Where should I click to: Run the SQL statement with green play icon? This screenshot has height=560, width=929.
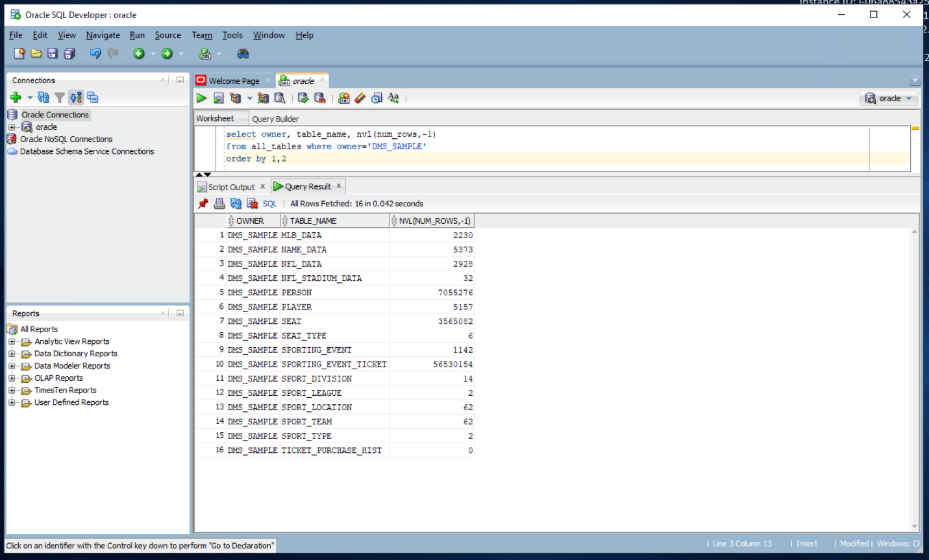[x=201, y=98]
